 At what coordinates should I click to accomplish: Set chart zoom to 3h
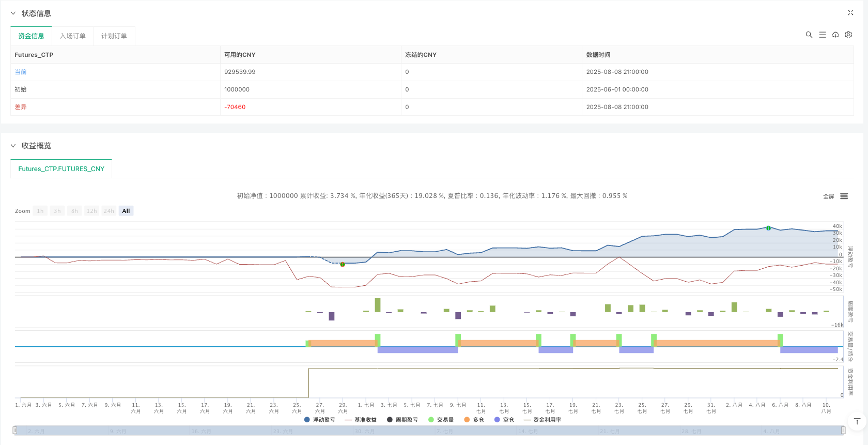[x=57, y=211]
